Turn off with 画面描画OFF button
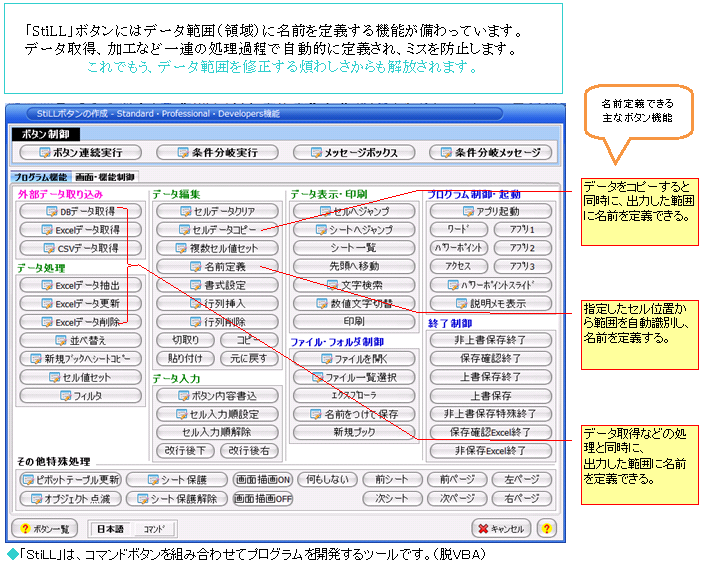Viewport: 704px width, 566px height. pyautogui.click(x=263, y=499)
